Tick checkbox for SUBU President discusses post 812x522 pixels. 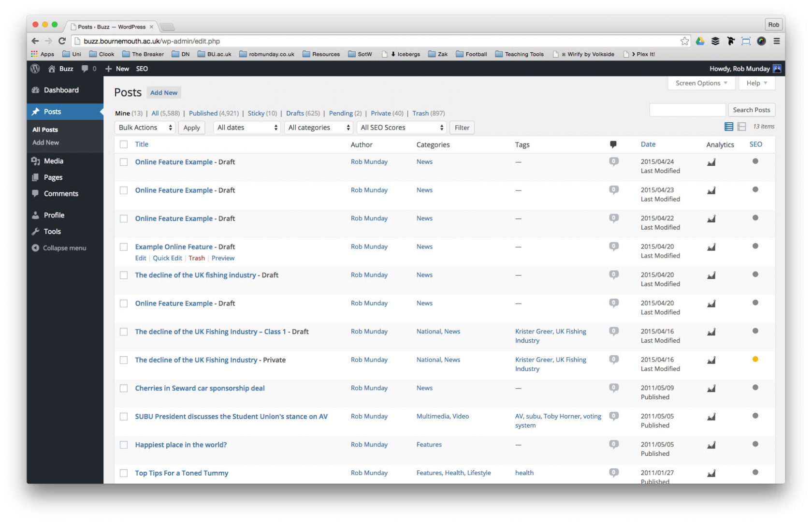click(x=124, y=417)
